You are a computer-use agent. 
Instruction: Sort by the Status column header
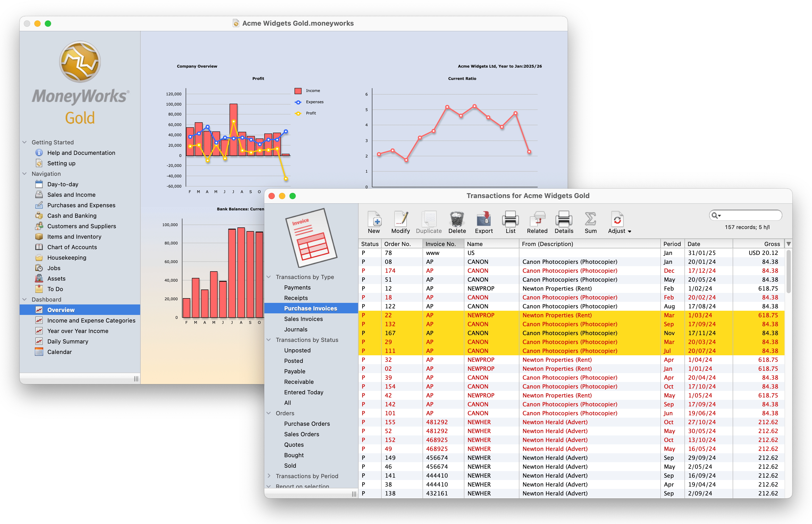point(370,244)
